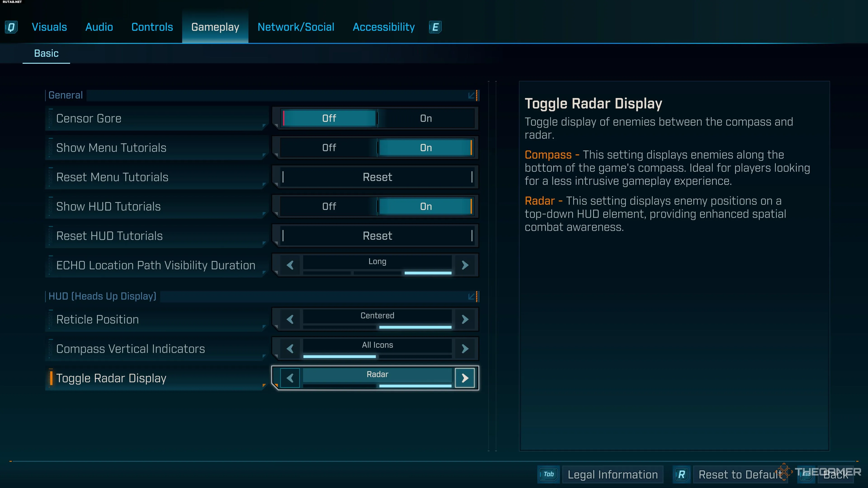868x488 pixels.
Task: Open Legal Information
Action: pos(613,474)
